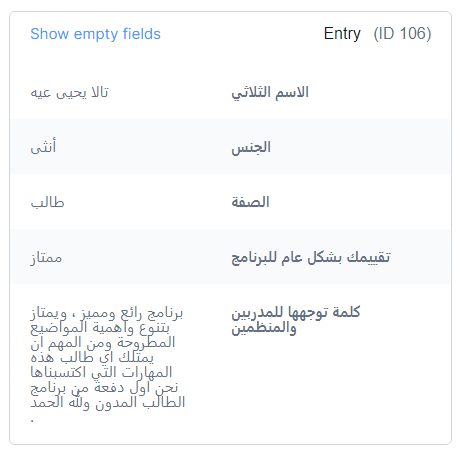Select the line يمتلك اي طالب هذه
This screenshot has width=462, height=455.
click(x=92, y=358)
